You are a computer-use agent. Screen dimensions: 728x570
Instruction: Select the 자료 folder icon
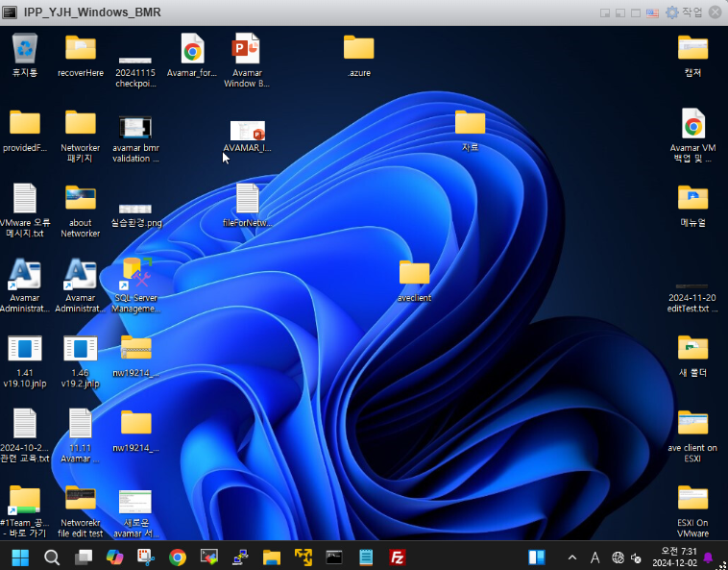(x=470, y=123)
